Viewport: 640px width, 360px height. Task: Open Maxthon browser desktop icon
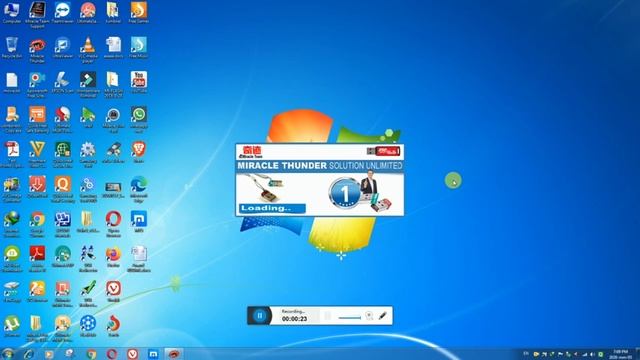pyautogui.click(x=139, y=222)
